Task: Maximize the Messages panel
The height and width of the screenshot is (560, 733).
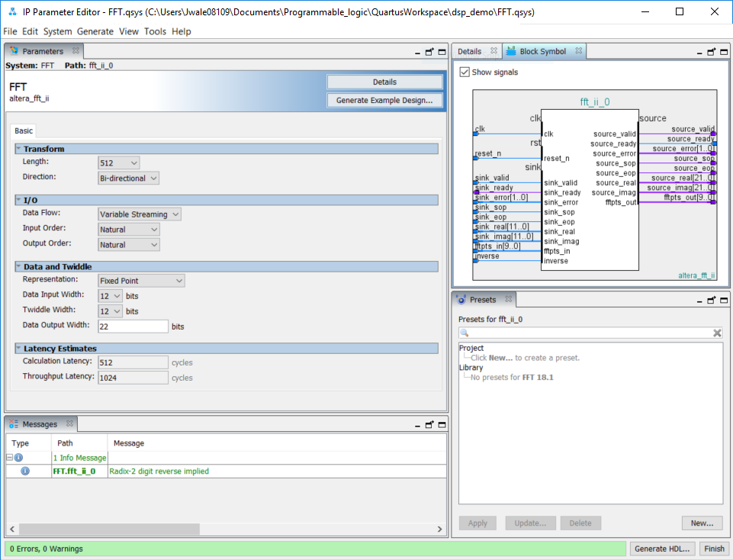Action: 442,424
